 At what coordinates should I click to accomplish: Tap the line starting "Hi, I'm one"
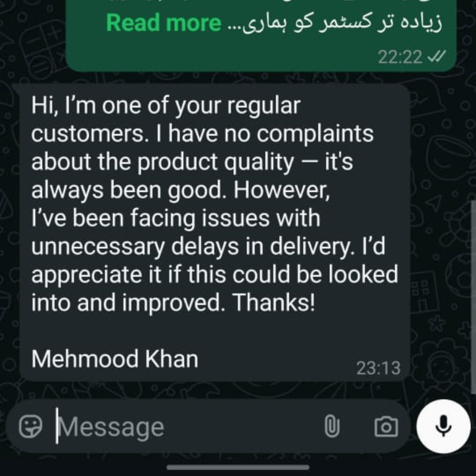pos(166,106)
